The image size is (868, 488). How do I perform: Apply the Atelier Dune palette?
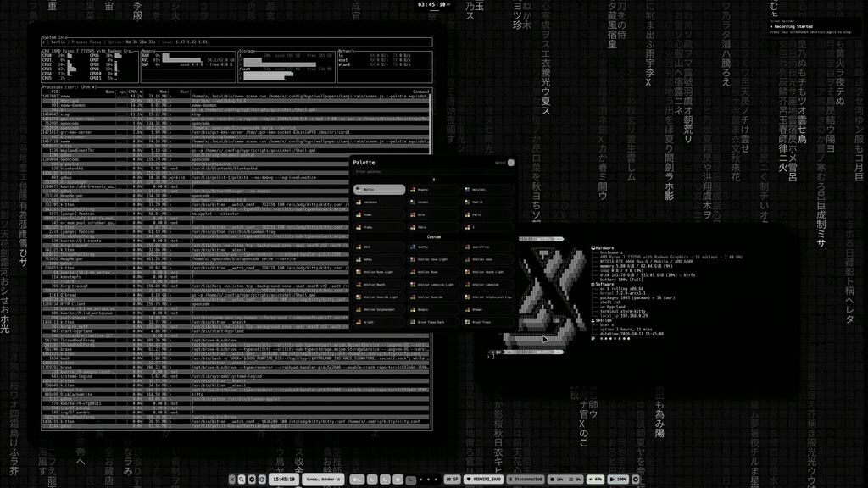click(x=433, y=272)
